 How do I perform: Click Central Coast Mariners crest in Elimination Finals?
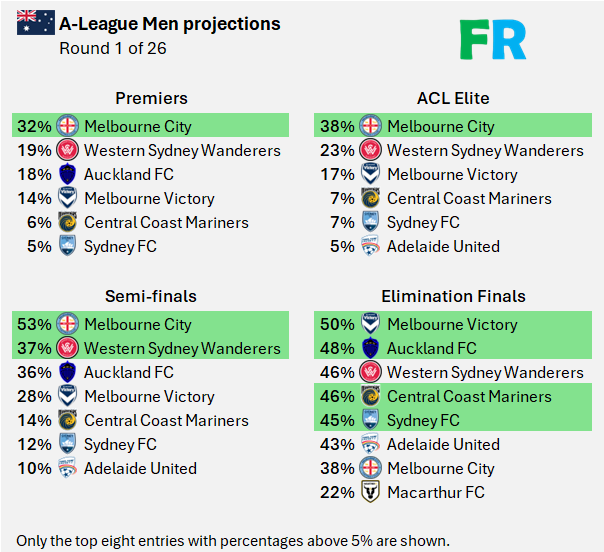click(x=371, y=396)
